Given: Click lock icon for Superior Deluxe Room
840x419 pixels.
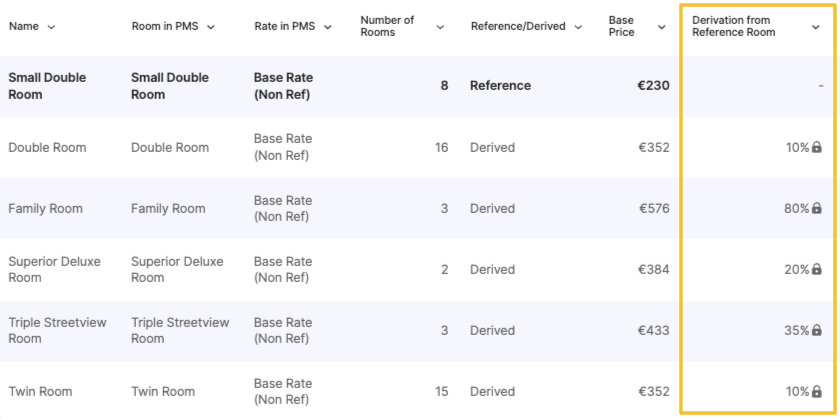Looking at the screenshot, I should pyautogui.click(x=817, y=270).
